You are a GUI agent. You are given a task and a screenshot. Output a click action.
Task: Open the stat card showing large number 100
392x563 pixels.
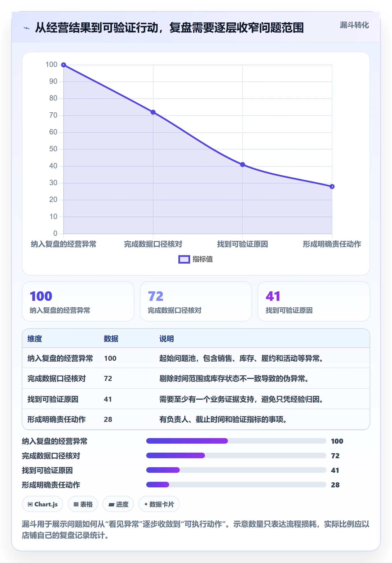point(78,301)
